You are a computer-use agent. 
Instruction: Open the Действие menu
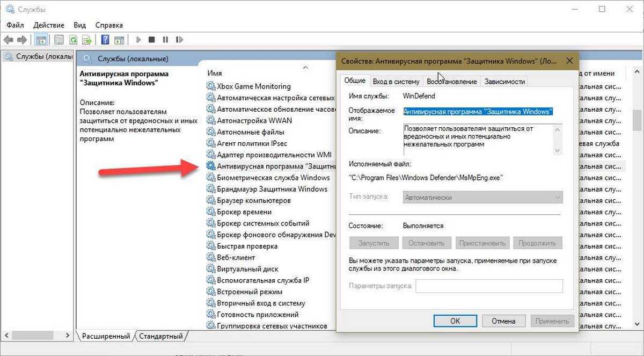(x=48, y=25)
